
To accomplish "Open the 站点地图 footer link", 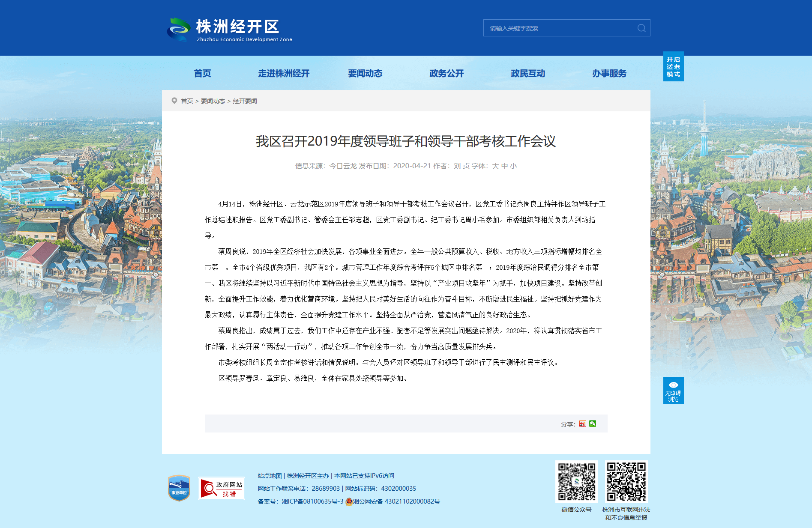I will coord(270,476).
